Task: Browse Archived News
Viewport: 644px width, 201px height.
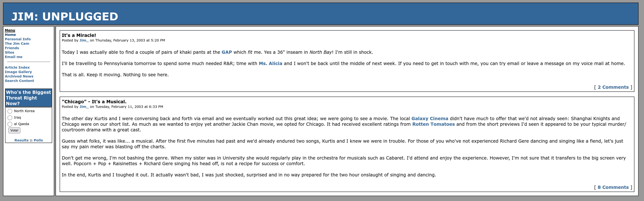Action: coord(19,76)
